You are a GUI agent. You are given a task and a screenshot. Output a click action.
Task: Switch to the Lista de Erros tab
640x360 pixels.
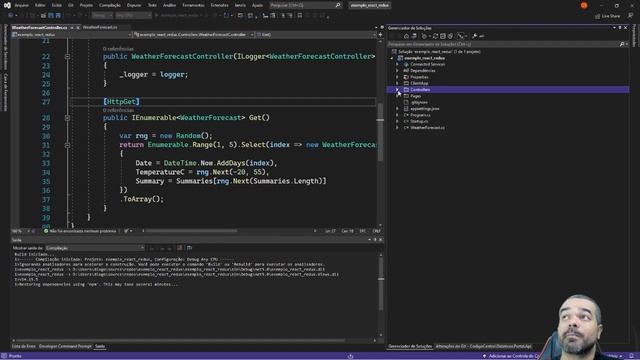24,347
